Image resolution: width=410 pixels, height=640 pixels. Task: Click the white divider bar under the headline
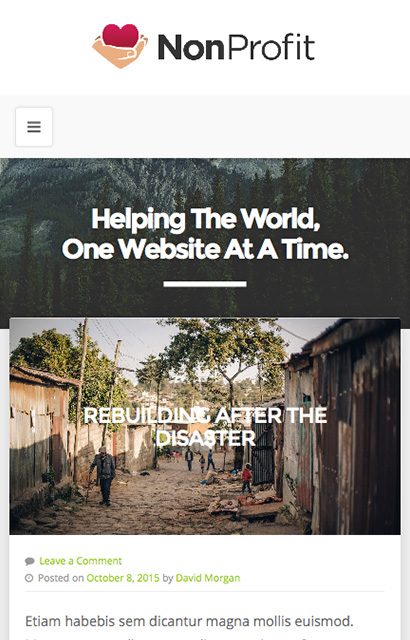coord(205,284)
